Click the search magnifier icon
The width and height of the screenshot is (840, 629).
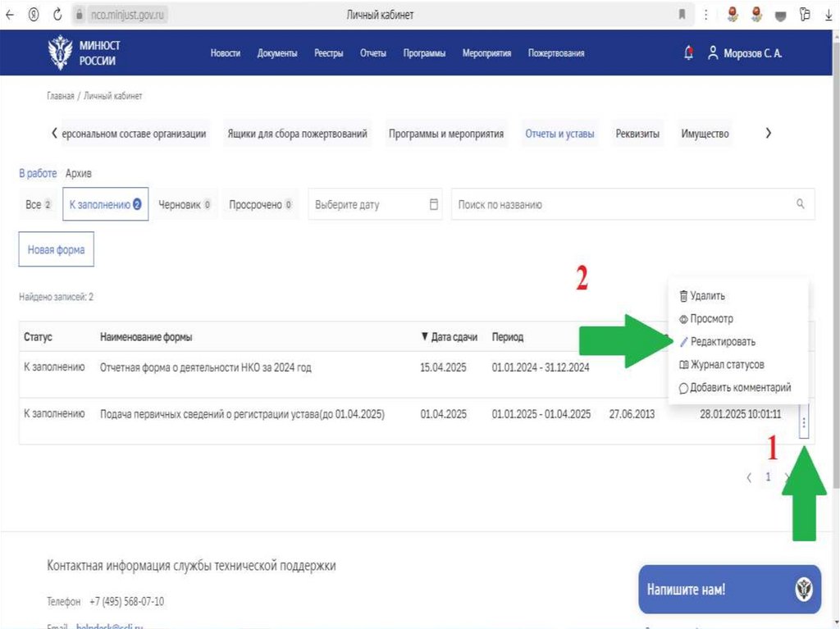pyautogui.click(x=800, y=205)
